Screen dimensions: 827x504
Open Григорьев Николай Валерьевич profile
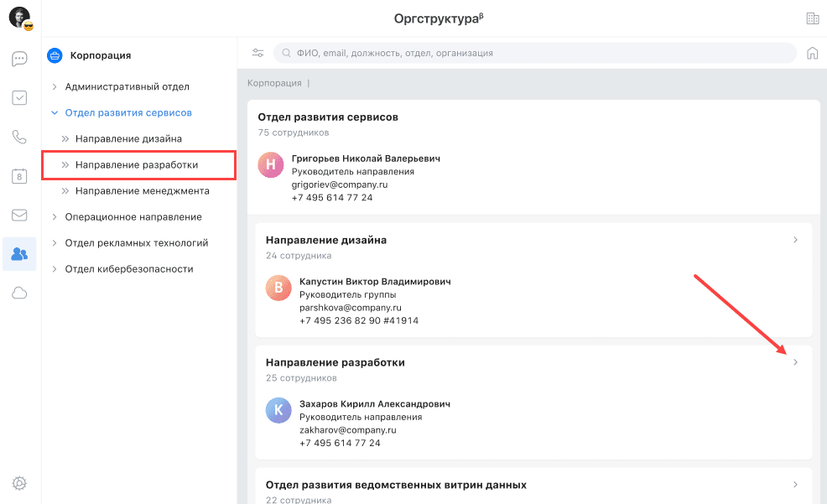point(366,158)
